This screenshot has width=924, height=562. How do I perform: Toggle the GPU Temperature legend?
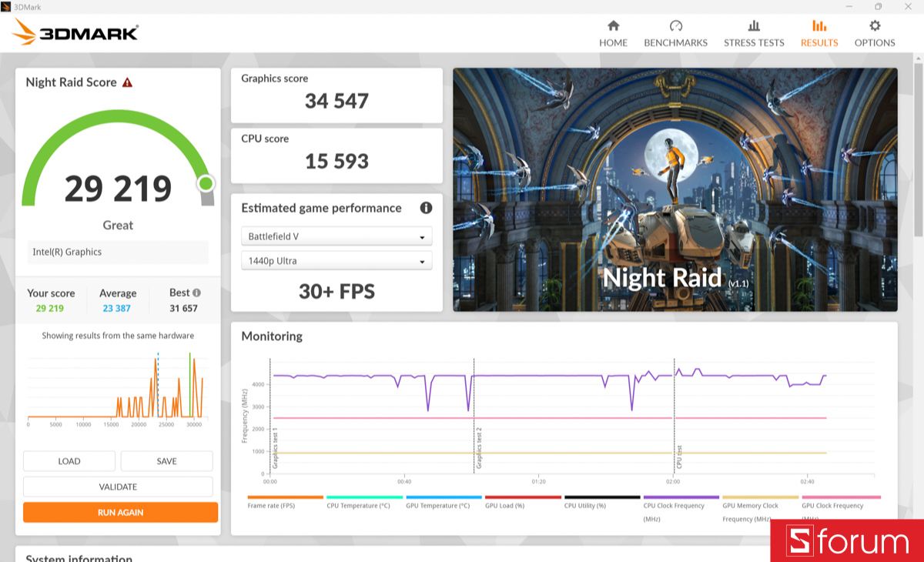[444, 502]
